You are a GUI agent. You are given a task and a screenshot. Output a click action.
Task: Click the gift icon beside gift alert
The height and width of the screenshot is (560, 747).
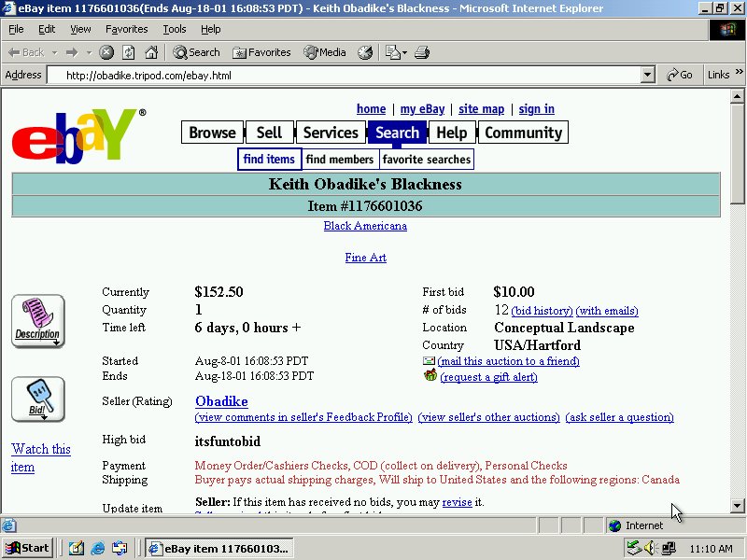(x=430, y=375)
